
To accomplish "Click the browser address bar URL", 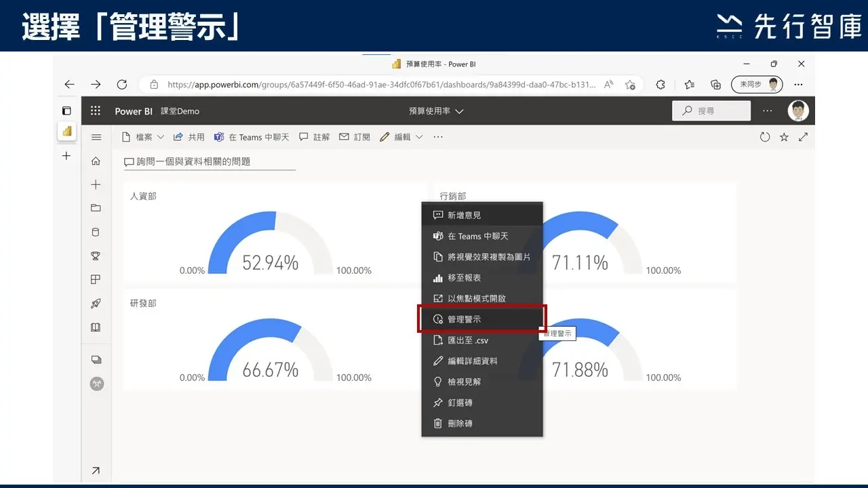I will click(382, 85).
